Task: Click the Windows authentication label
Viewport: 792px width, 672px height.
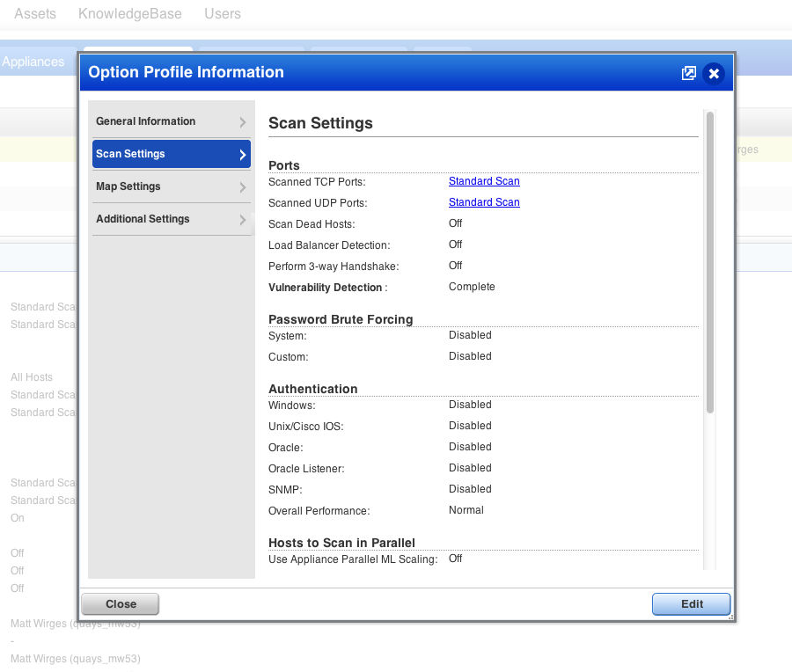Action: tap(292, 405)
